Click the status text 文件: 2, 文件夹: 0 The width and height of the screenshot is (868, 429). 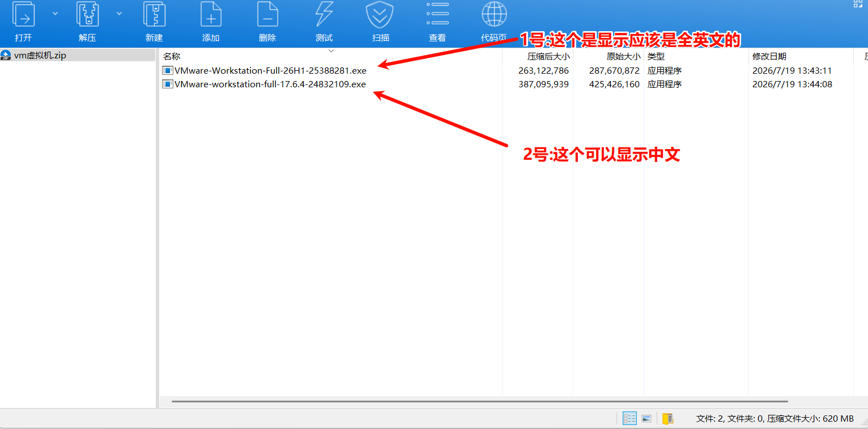click(x=730, y=419)
